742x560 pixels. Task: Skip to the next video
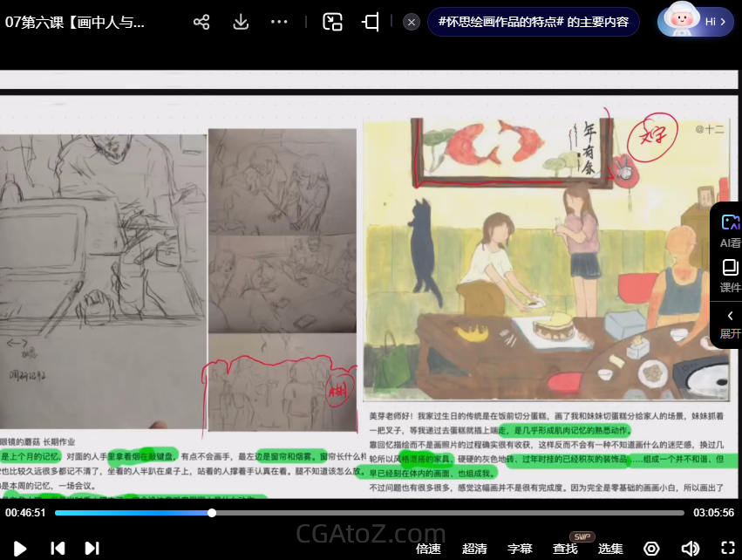point(92,548)
